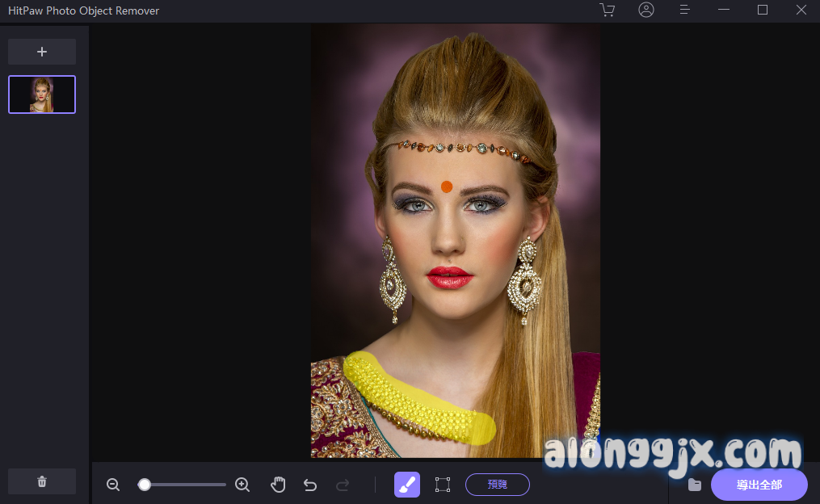Select the woman portrait thumbnail
Image resolution: width=820 pixels, height=504 pixels.
[x=42, y=94]
